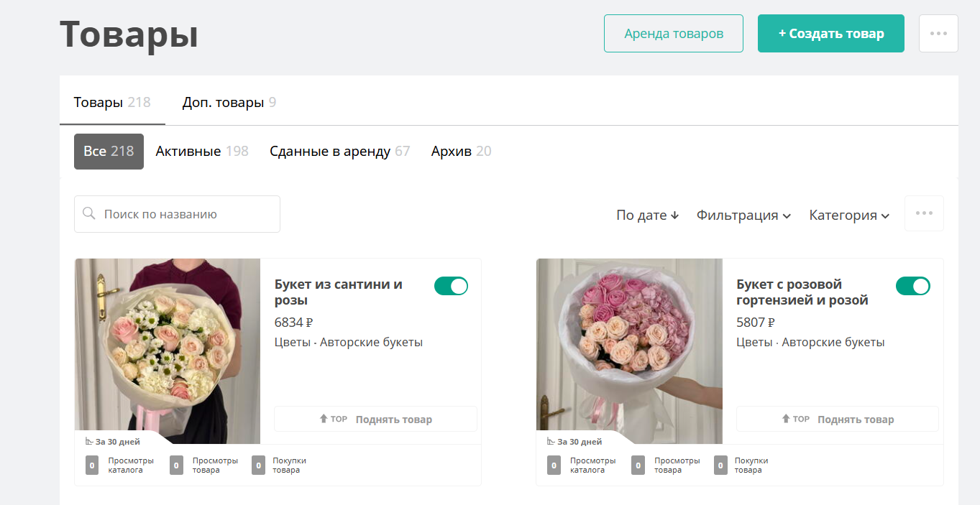Image resolution: width=980 pixels, height=505 pixels.
Task: Open the three-dots menu beside Категория
Action: [924, 213]
